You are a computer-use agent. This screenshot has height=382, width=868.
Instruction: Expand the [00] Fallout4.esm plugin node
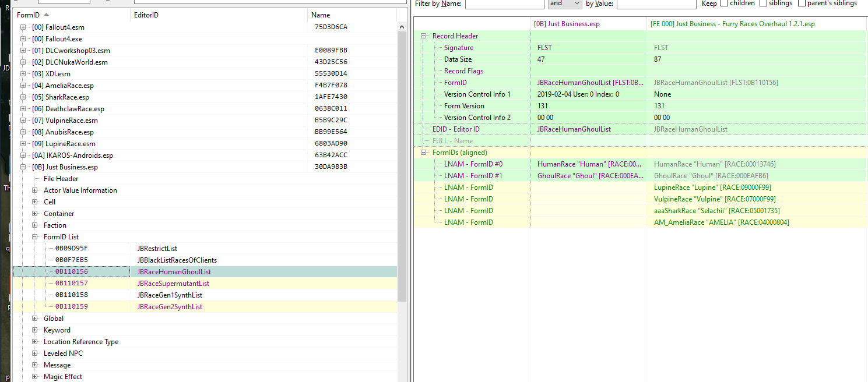click(23, 27)
